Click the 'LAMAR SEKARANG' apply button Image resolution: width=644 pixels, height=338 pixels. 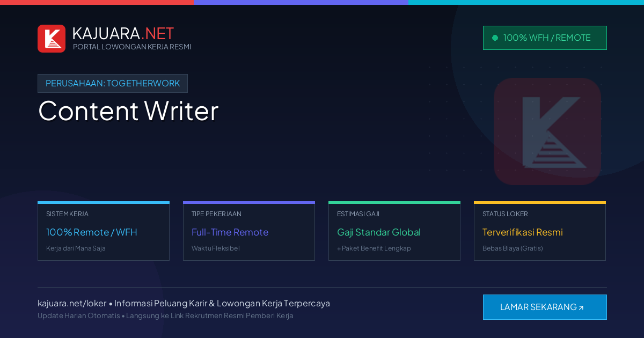point(545,307)
